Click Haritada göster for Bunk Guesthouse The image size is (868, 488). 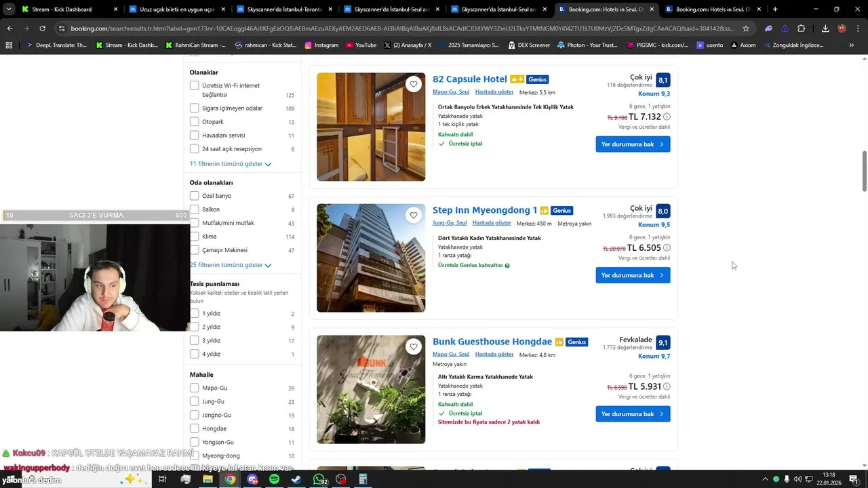[494, 354]
